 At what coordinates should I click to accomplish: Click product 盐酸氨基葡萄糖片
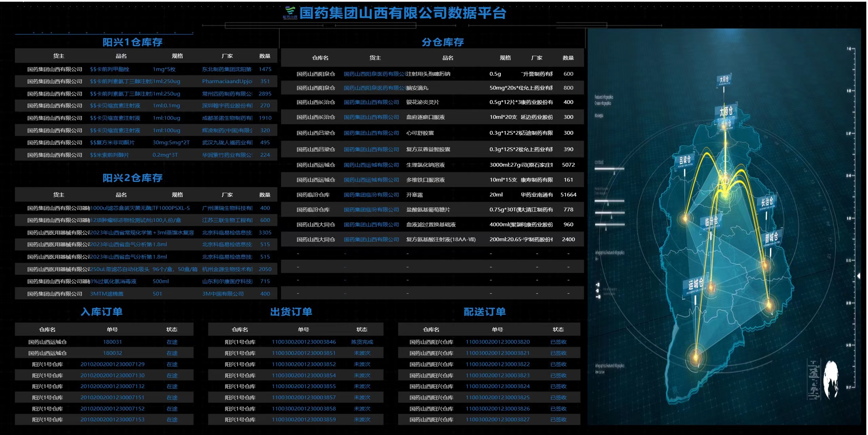[x=428, y=210]
